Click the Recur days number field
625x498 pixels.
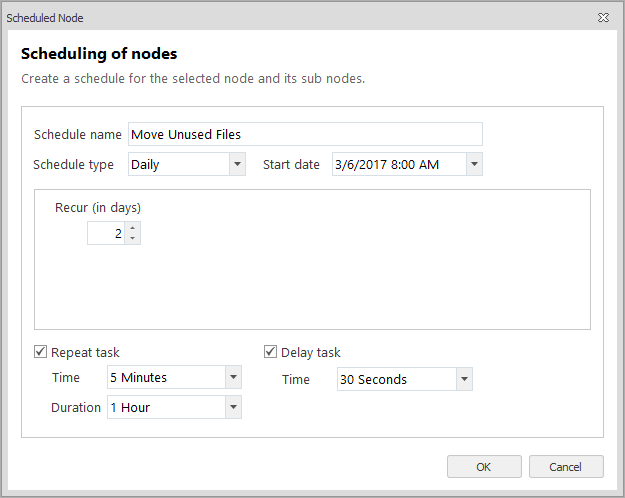pyautogui.click(x=106, y=233)
